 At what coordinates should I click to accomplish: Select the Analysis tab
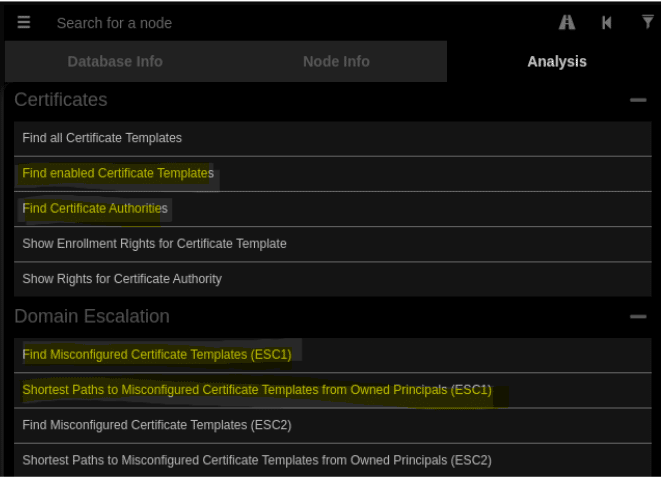click(x=556, y=62)
